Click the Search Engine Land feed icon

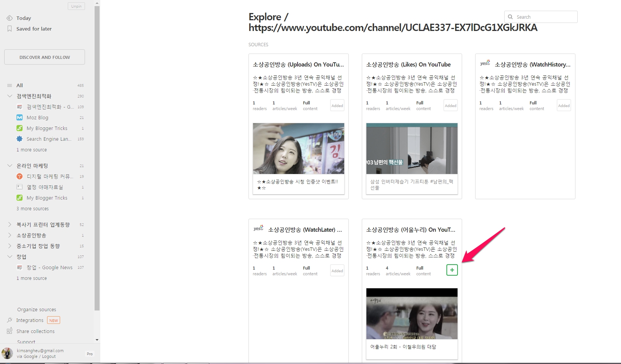coord(20,139)
